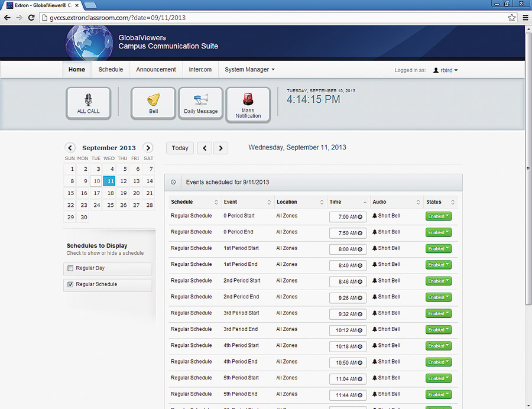Select September 25 in the calendar
The image size is (532, 409).
point(111,205)
